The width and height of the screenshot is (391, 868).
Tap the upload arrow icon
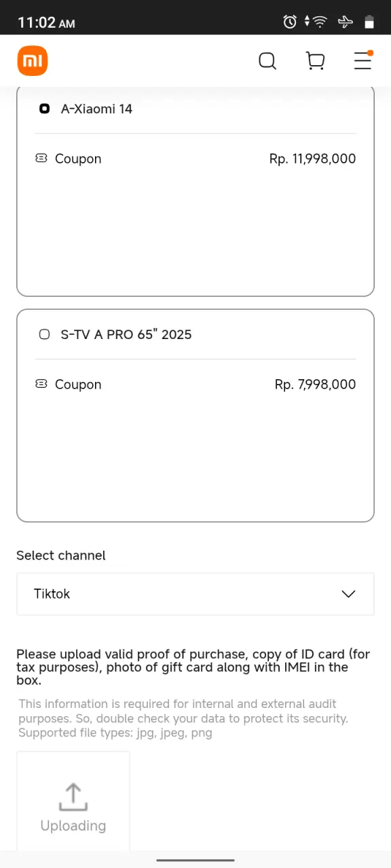tap(73, 797)
